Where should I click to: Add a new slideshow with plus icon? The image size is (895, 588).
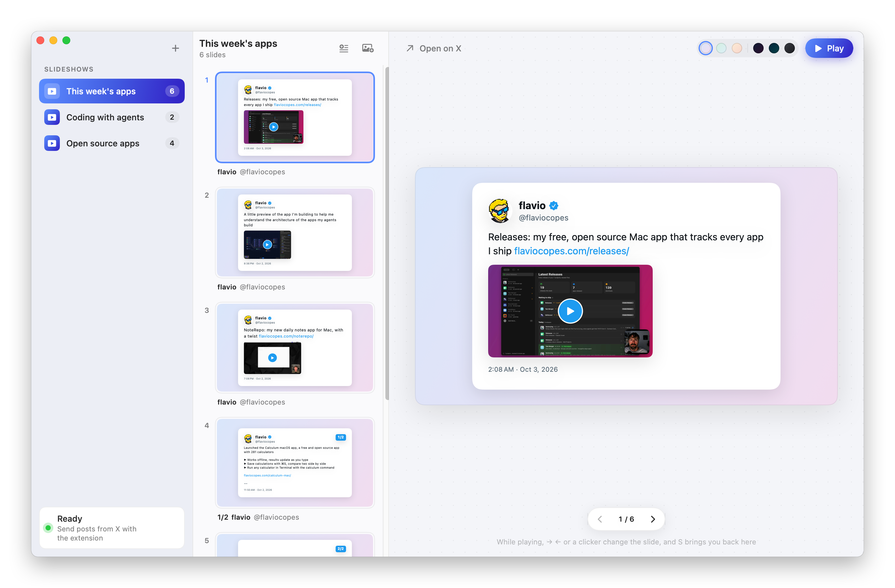(175, 48)
